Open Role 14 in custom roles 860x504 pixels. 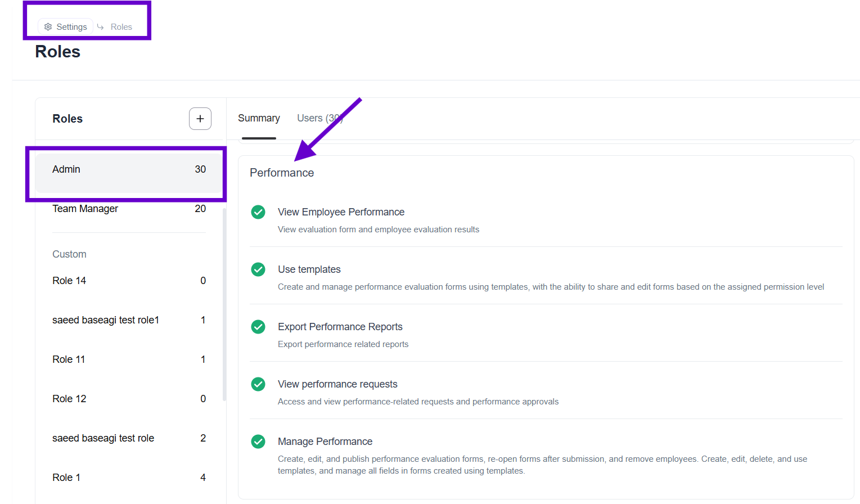[x=128, y=281]
